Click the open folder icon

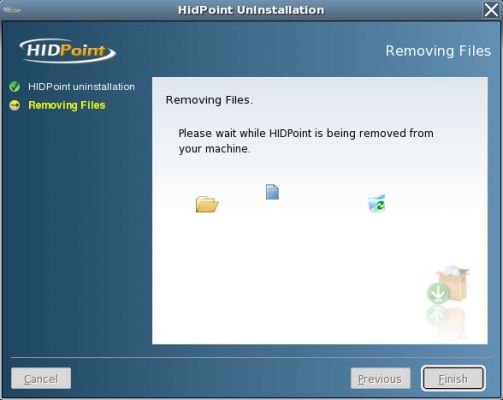207,204
